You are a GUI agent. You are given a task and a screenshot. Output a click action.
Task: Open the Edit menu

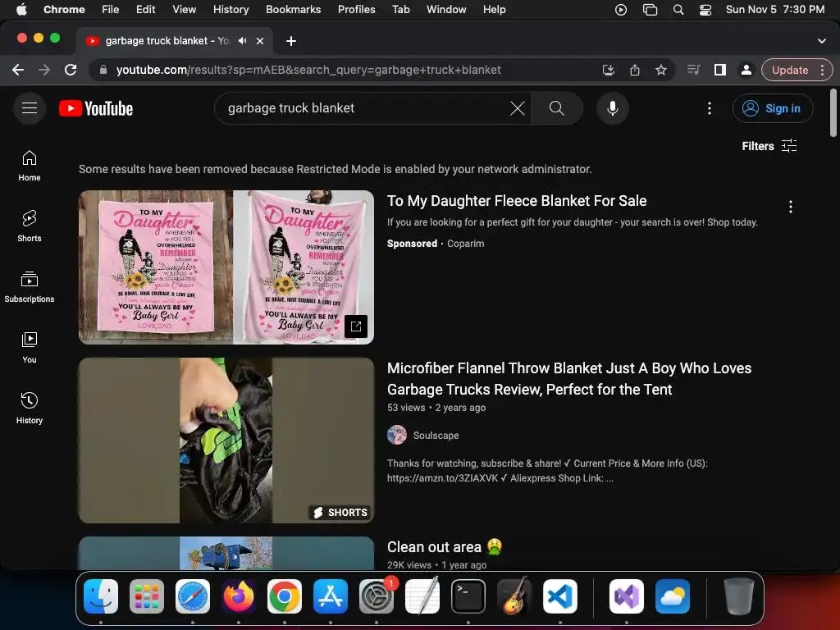145,9
